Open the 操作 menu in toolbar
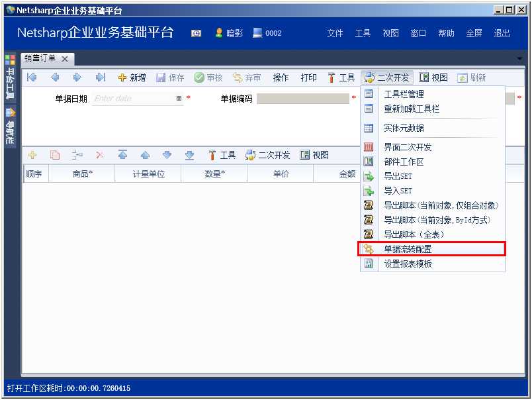Screen dimensions: 532x400 (x=281, y=77)
